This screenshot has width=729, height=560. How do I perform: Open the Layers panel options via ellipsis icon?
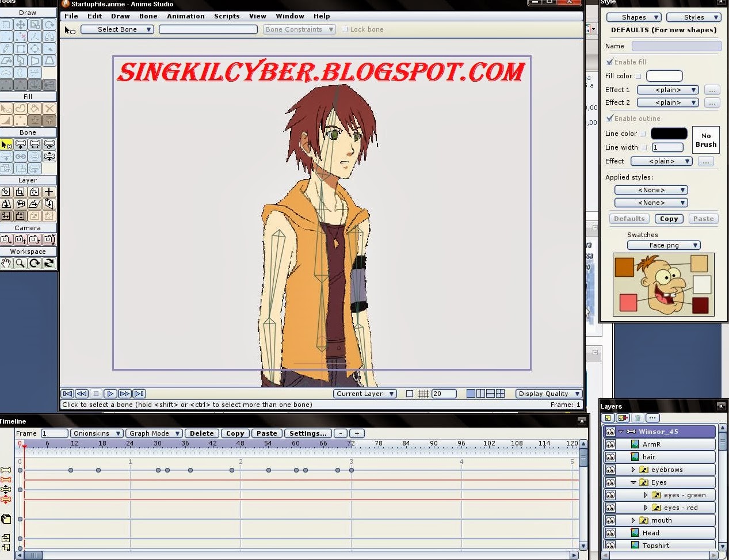click(652, 418)
